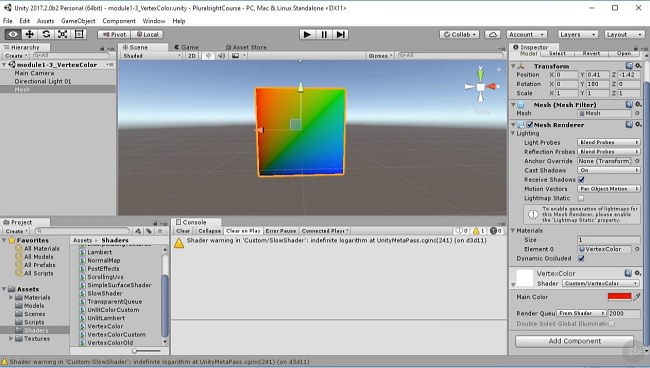Select the Move tool in toolbar
The height and width of the screenshot is (368, 650).
(x=29, y=34)
